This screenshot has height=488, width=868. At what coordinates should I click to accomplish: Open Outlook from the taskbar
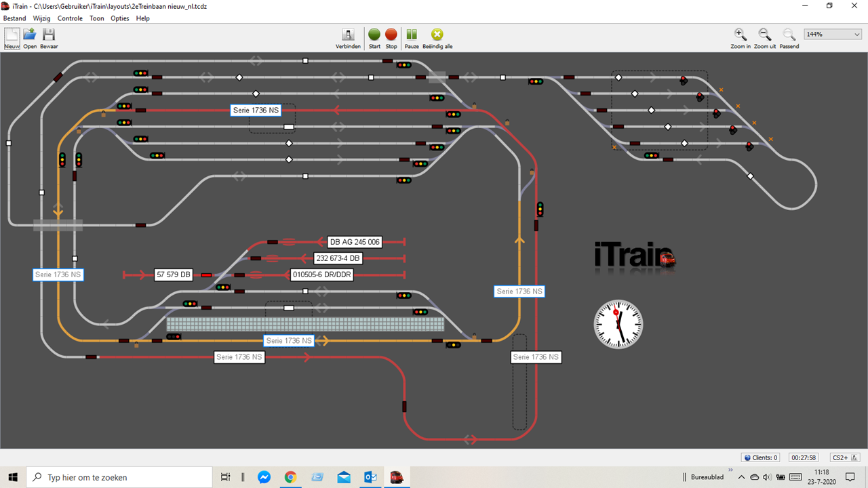370,477
